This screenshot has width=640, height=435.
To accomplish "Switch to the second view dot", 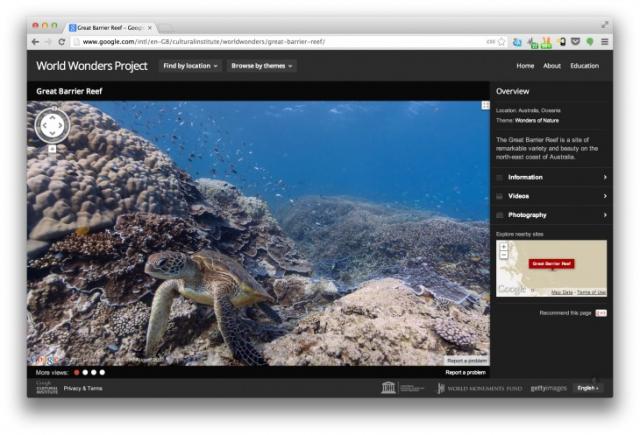I will click(85, 372).
